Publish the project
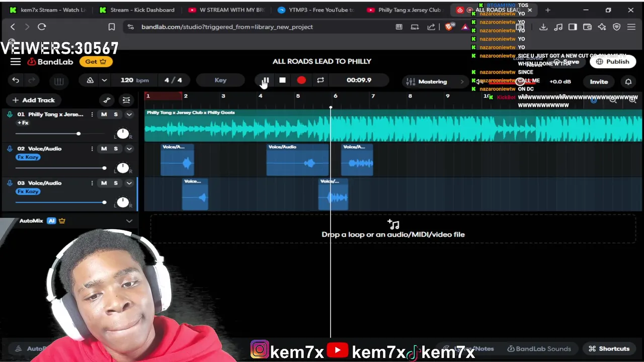644x362 pixels. pyautogui.click(x=612, y=62)
